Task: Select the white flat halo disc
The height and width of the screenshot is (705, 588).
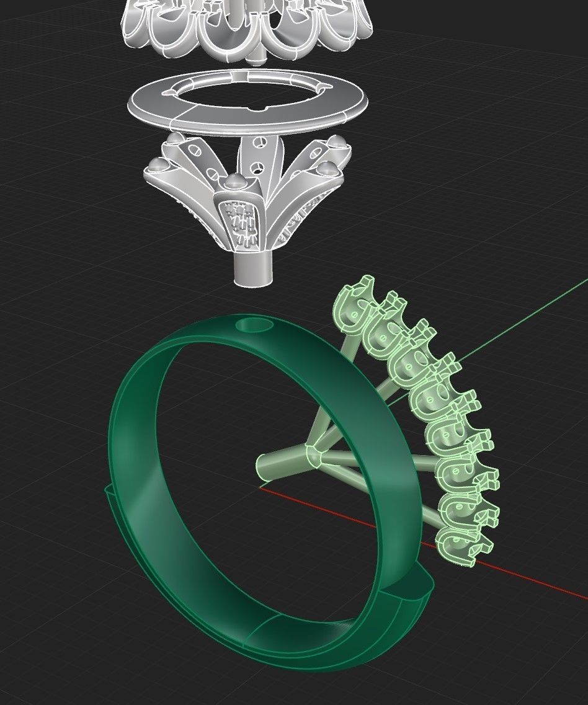Action: click(248, 102)
